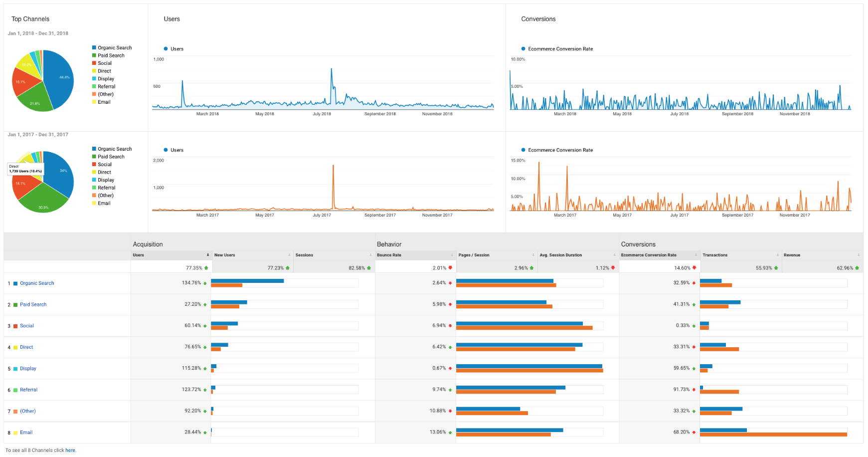
Task: Click the sort arrow in the Bounce Rate header
Action: 452,255
